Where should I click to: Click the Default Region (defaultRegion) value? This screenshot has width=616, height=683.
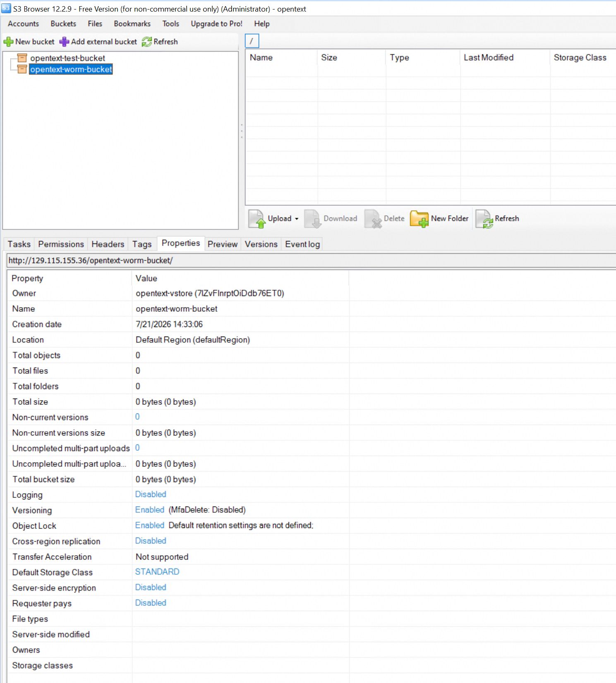point(193,340)
